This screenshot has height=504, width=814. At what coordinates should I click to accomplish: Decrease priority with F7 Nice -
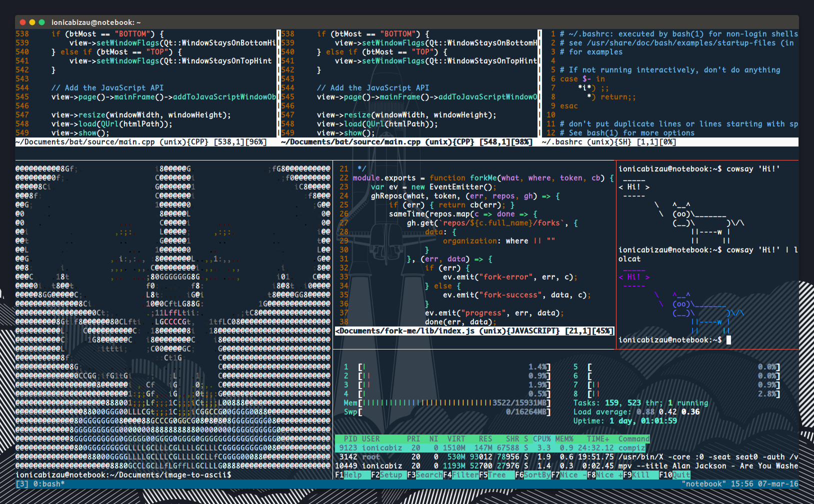coord(568,474)
